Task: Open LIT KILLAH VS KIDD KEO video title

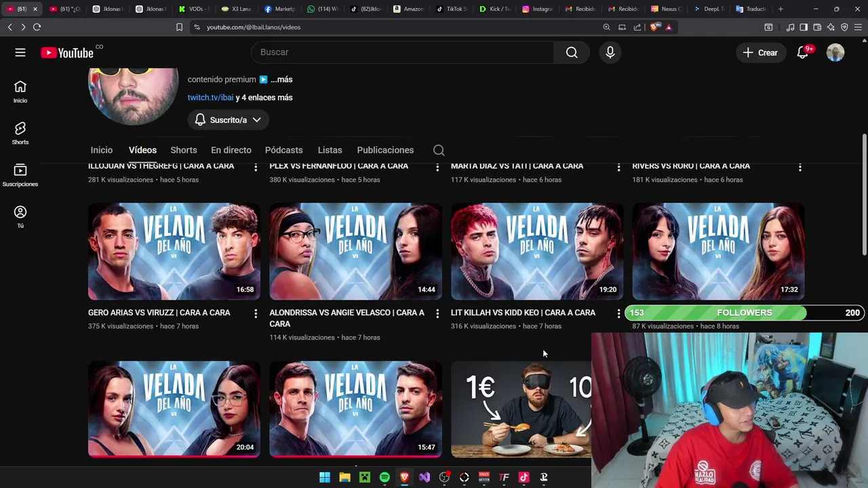Action: [x=523, y=312]
